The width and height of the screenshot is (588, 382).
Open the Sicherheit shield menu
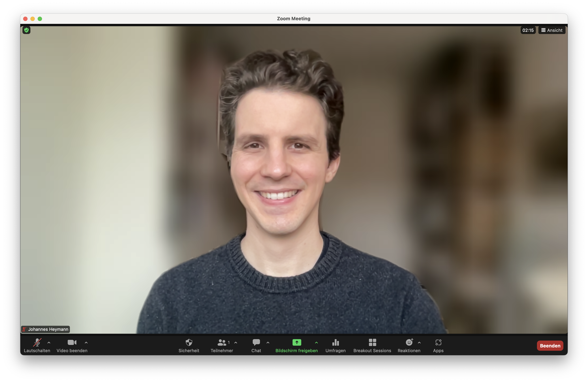point(189,343)
